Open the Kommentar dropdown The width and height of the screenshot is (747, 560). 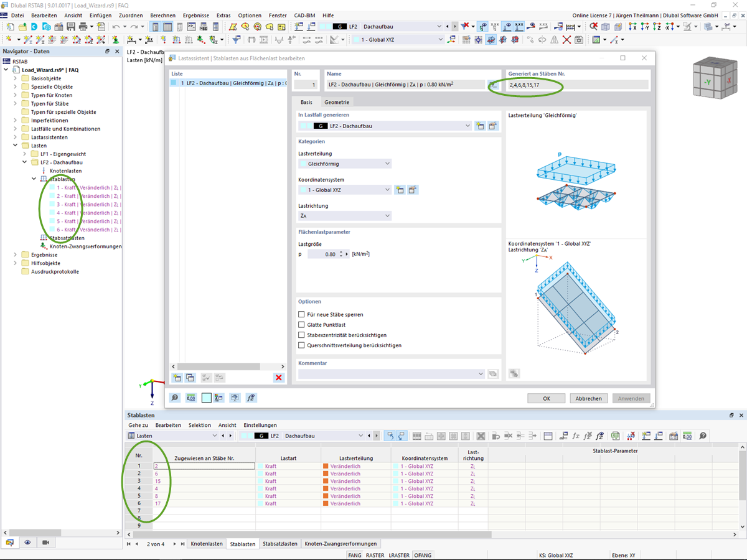coord(391,374)
